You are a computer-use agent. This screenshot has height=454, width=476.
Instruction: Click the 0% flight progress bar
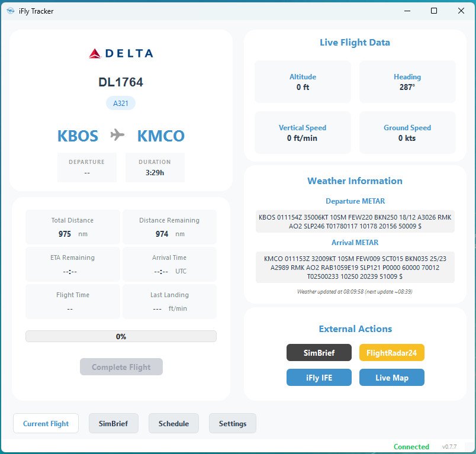click(121, 336)
